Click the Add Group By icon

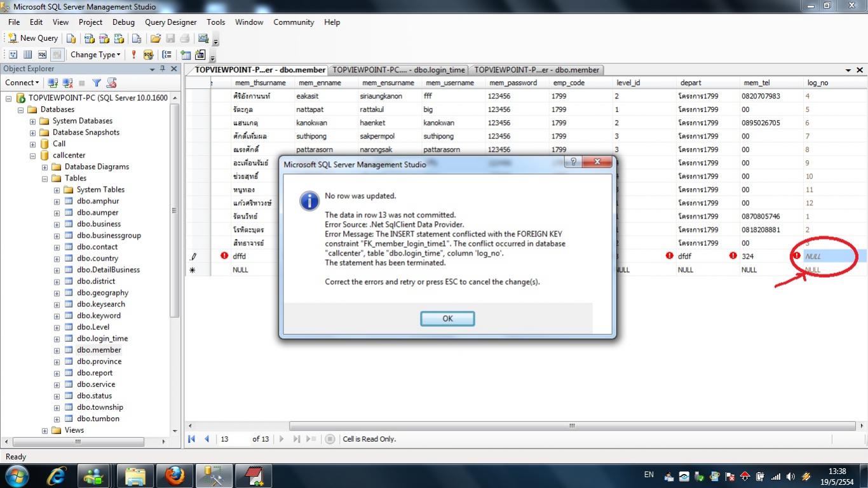click(x=166, y=55)
